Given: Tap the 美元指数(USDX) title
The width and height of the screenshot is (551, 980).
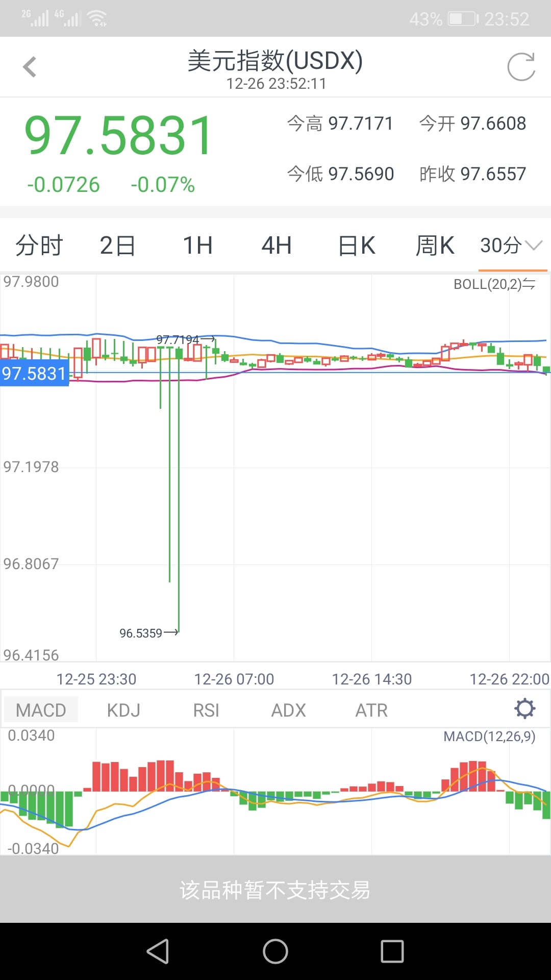Looking at the screenshot, I should (x=275, y=61).
